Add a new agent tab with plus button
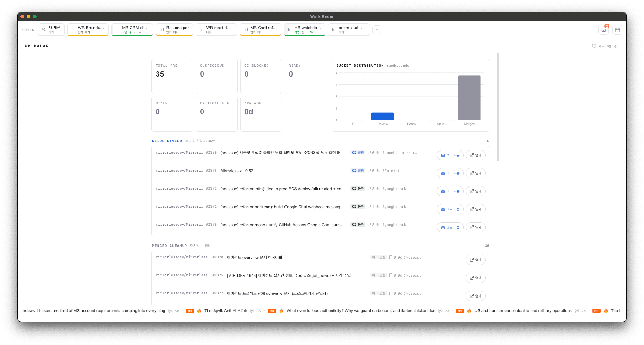The image size is (644, 345). click(377, 30)
